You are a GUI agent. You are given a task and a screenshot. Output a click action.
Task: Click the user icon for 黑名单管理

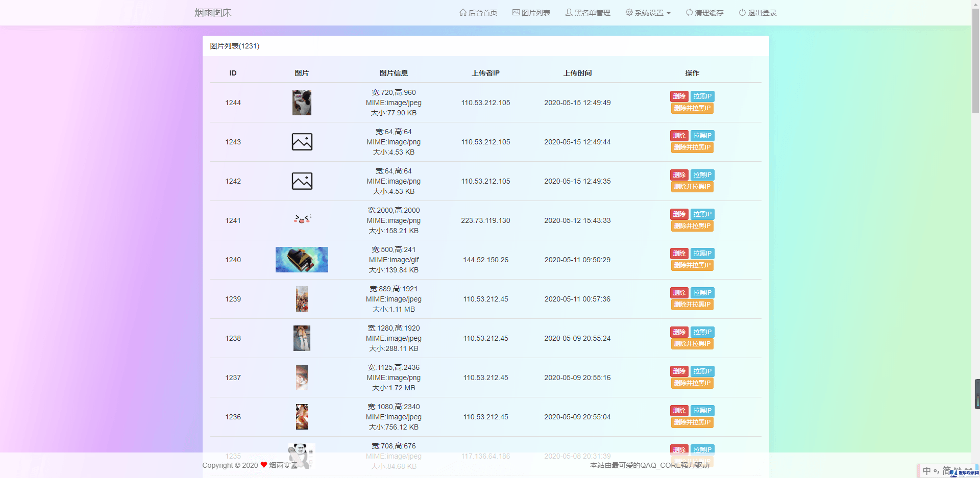[x=568, y=13]
